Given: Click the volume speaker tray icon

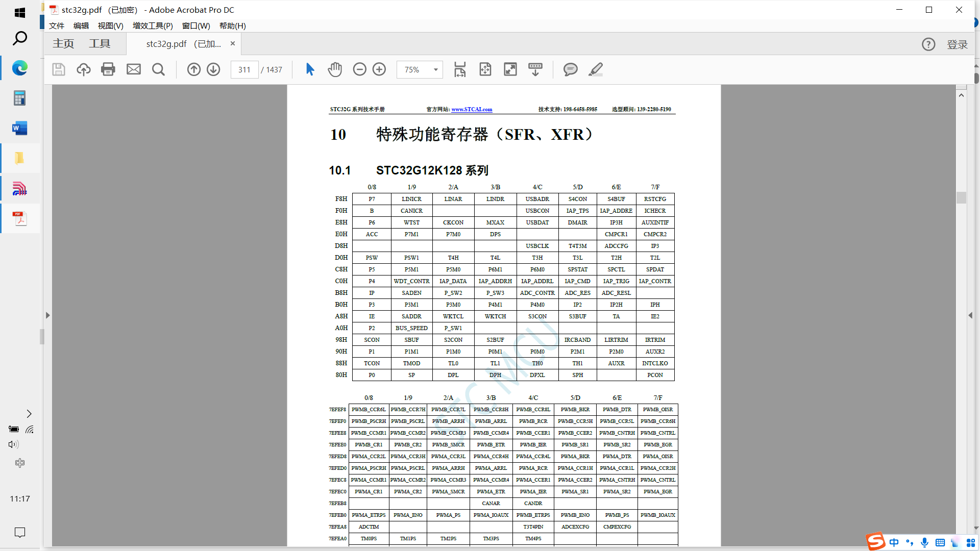Looking at the screenshot, I should click(14, 444).
